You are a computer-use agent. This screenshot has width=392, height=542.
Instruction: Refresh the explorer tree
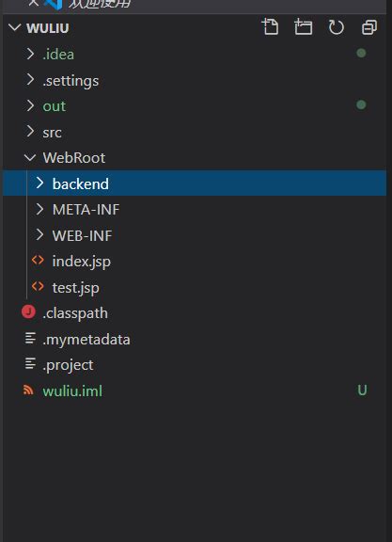pyautogui.click(x=336, y=27)
